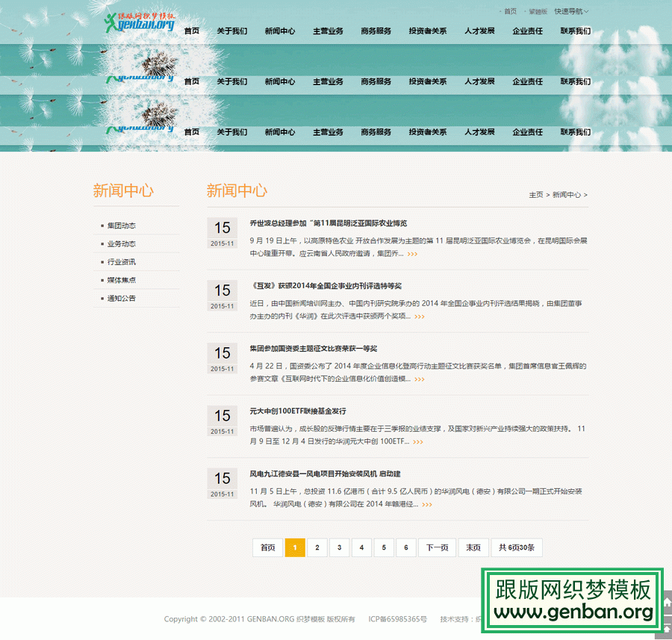Go to the 末页 last page button
The image size is (672, 640).
tap(473, 547)
